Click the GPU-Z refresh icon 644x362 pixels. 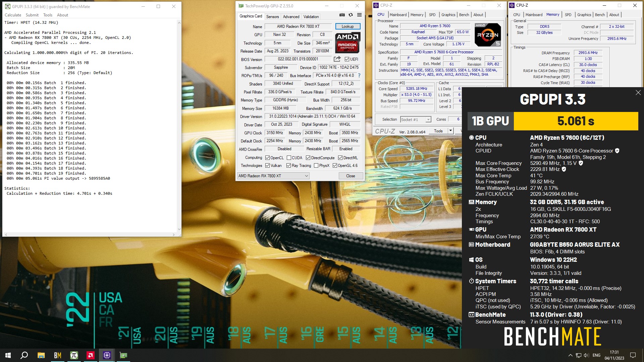pos(351,15)
